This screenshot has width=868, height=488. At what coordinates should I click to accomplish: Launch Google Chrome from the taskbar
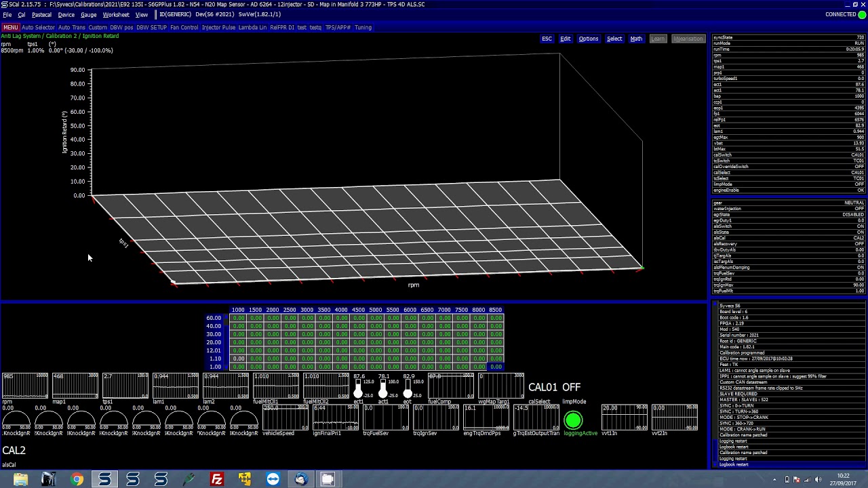click(x=77, y=479)
